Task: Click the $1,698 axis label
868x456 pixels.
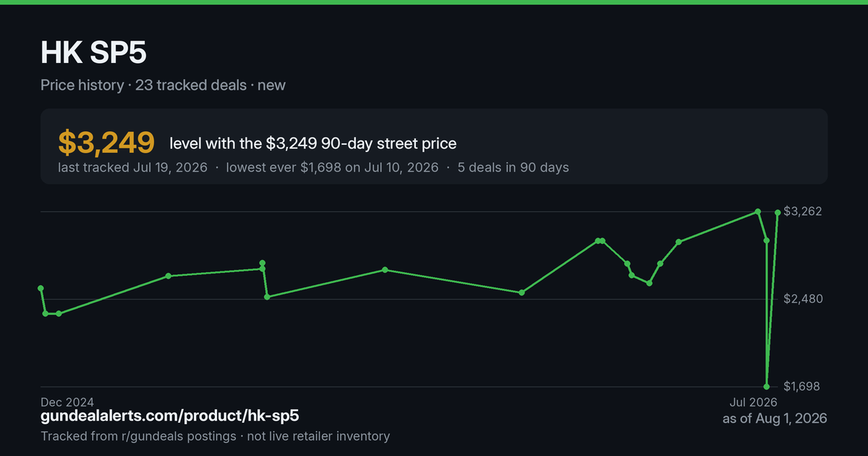Action: pos(802,387)
